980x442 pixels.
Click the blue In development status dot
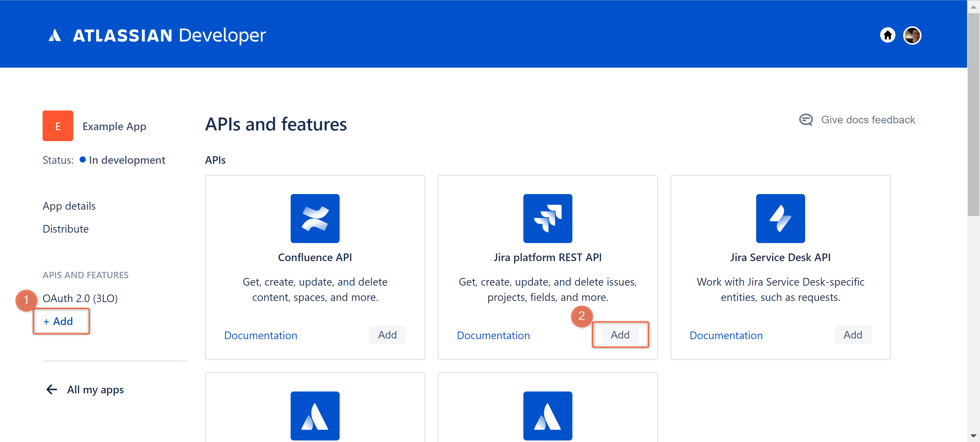coord(83,160)
